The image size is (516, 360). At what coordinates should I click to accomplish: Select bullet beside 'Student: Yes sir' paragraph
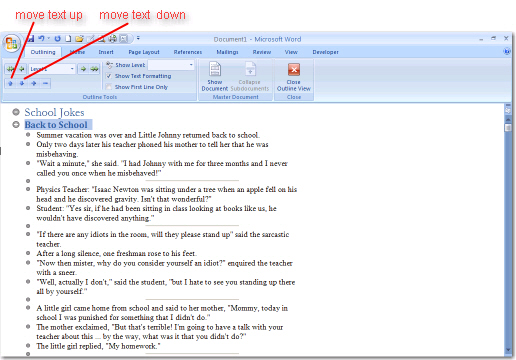tap(28, 208)
